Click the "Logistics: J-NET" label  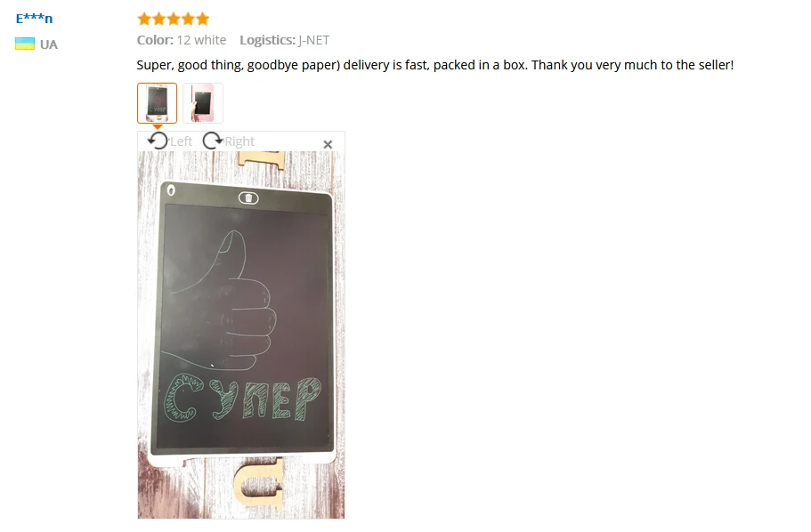[285, 40]
